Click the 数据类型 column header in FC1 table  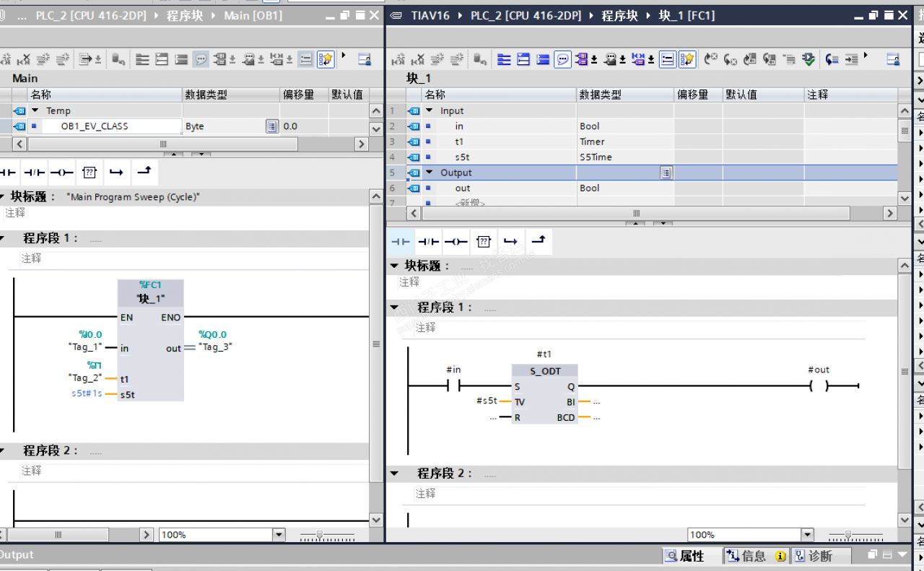624,95
